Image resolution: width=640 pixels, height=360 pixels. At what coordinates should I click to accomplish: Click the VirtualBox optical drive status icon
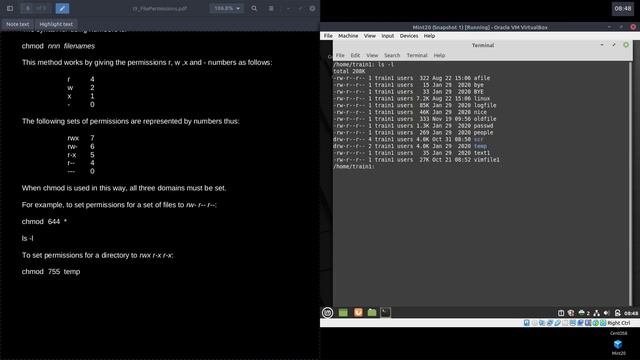[x=534, y=323]
